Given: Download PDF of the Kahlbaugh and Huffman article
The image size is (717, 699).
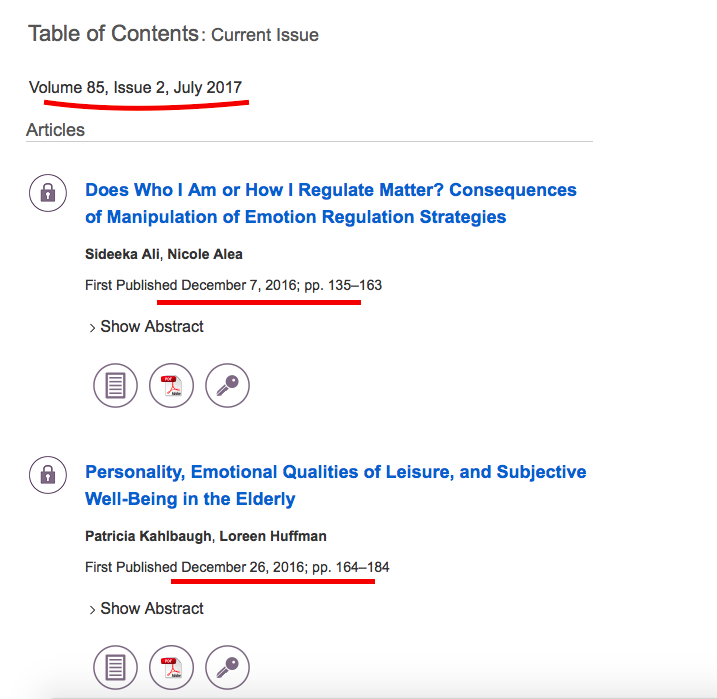Looking at the screenshot, I should click(x=171, y=667).
